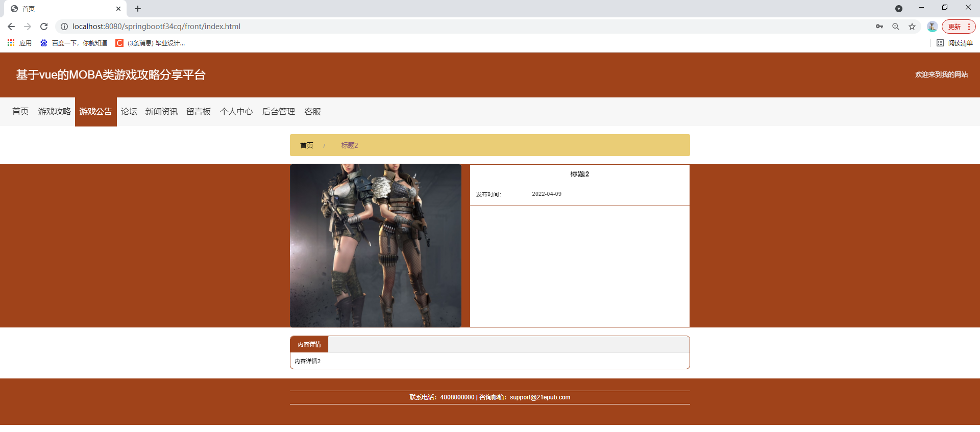Screen dimensions: 980x432
Task: Click the announcement game characters image
Action: (376, 246)
